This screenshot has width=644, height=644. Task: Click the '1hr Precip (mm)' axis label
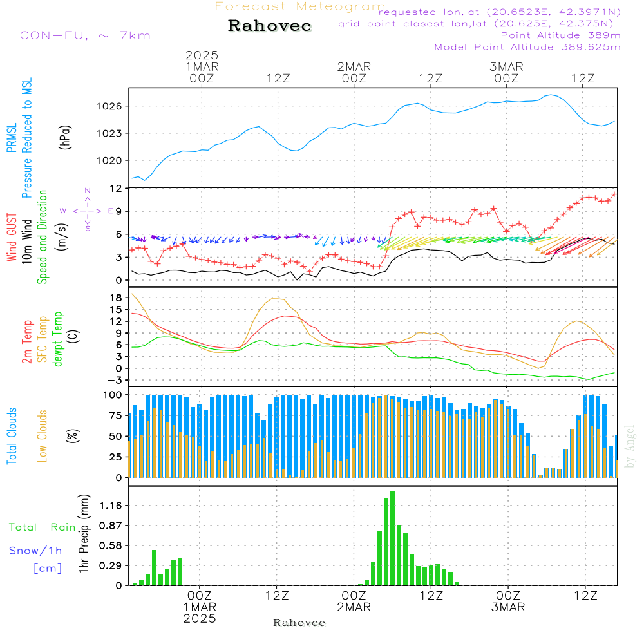coord(83,533)
